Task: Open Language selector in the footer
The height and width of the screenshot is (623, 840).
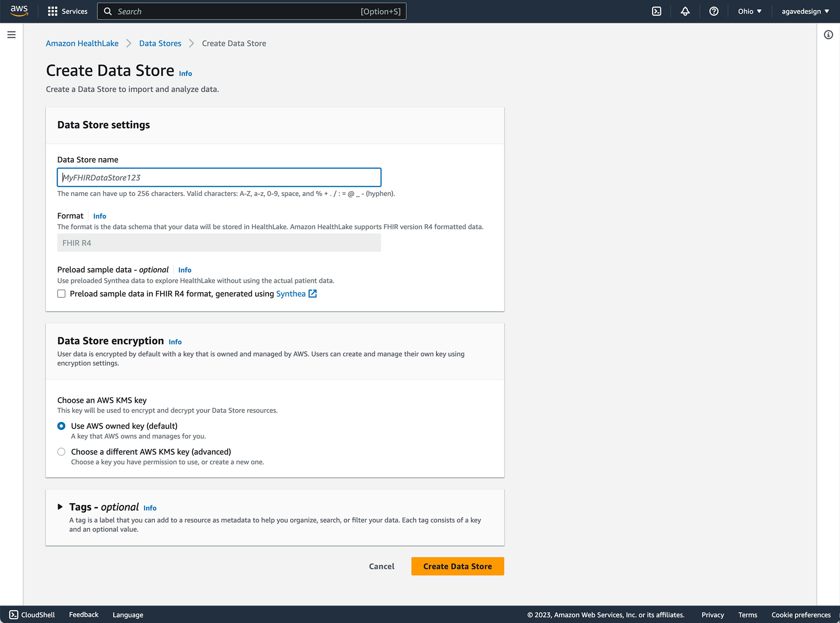Action: 128,615
